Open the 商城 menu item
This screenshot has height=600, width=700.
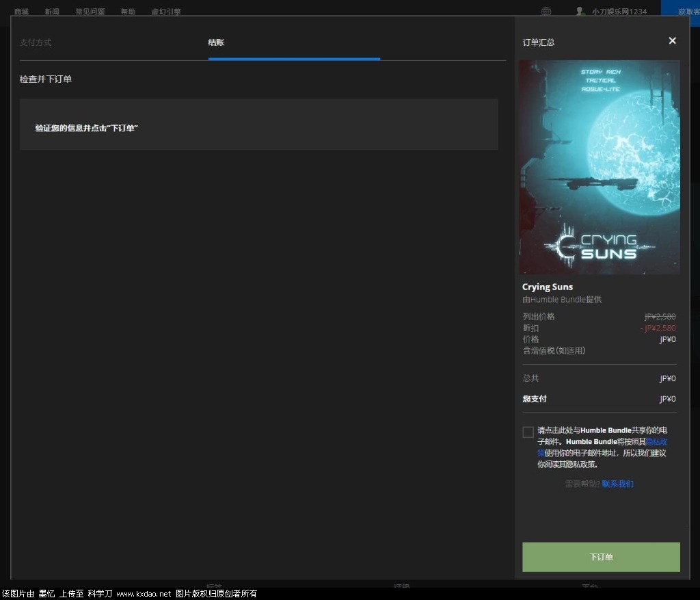pyautogui.click(x=21, y=12)
